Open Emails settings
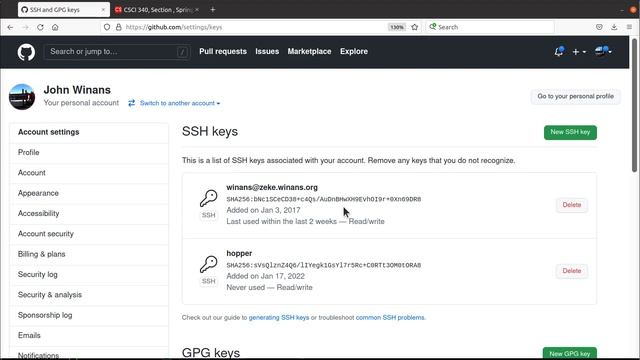 (89, 336)
